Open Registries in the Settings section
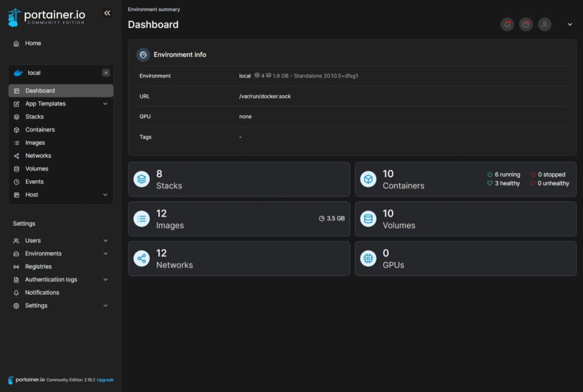Viewport: 583px width, 392px height. click(x=38, y=266)
